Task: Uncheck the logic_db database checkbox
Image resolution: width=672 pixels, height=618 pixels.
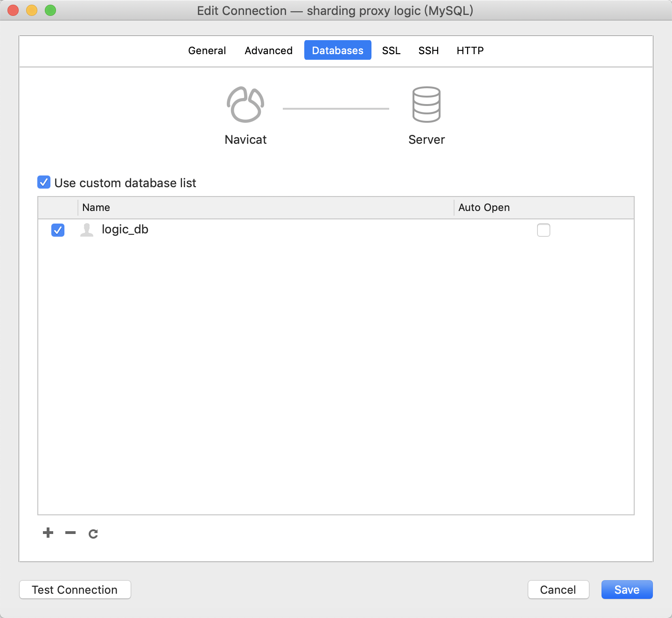Action: (57, 230)
